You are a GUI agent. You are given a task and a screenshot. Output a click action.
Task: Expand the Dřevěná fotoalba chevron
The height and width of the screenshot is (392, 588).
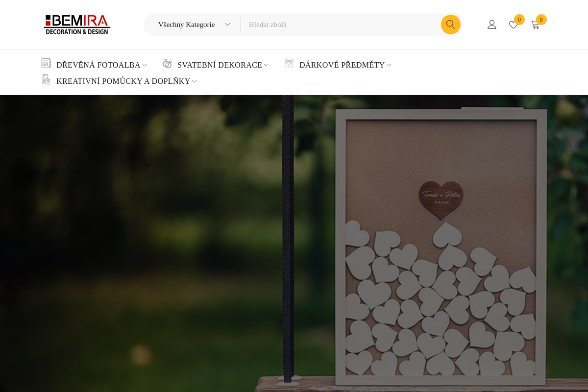(145, 65)
